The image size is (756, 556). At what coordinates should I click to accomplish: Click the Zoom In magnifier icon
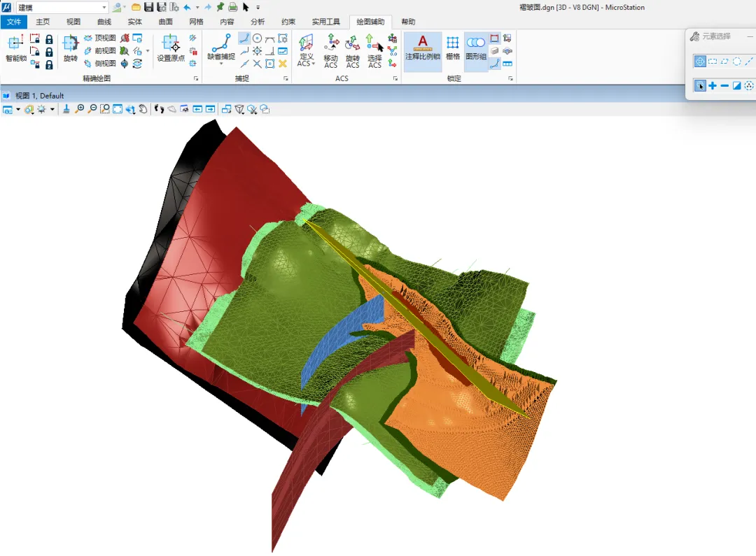pyautogui.click(x=80, y=109)
